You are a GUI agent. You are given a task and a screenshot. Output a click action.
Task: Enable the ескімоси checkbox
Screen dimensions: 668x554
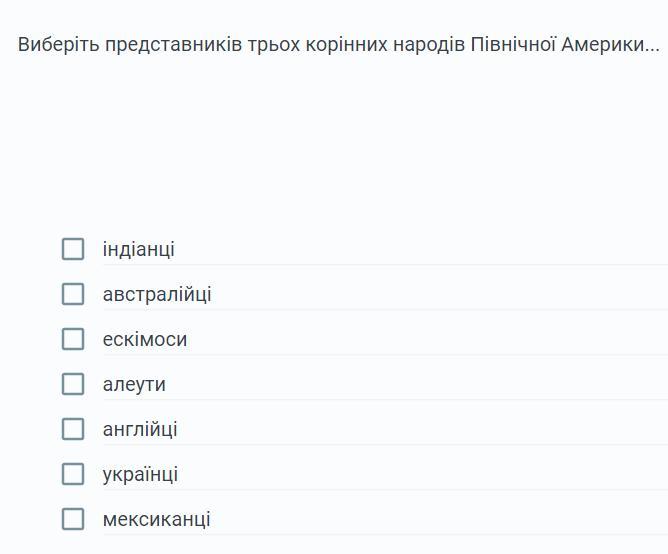click(73, 339)
